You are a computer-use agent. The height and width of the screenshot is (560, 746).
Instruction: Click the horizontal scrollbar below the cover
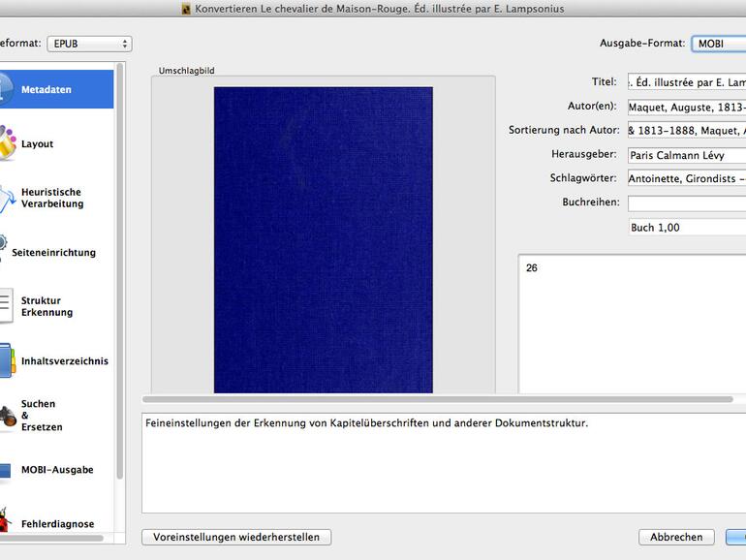click(x=437, y=399)
